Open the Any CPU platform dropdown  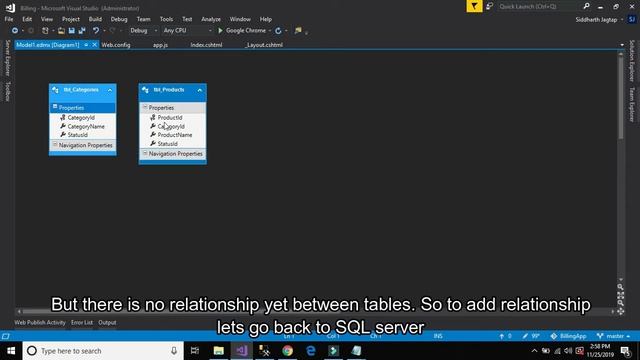[187, 31]
